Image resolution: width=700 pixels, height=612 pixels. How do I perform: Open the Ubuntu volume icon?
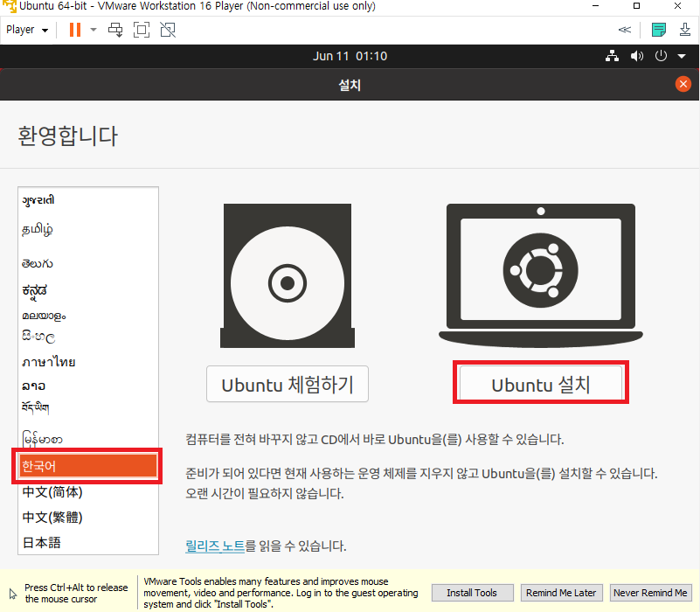point(636,56)
